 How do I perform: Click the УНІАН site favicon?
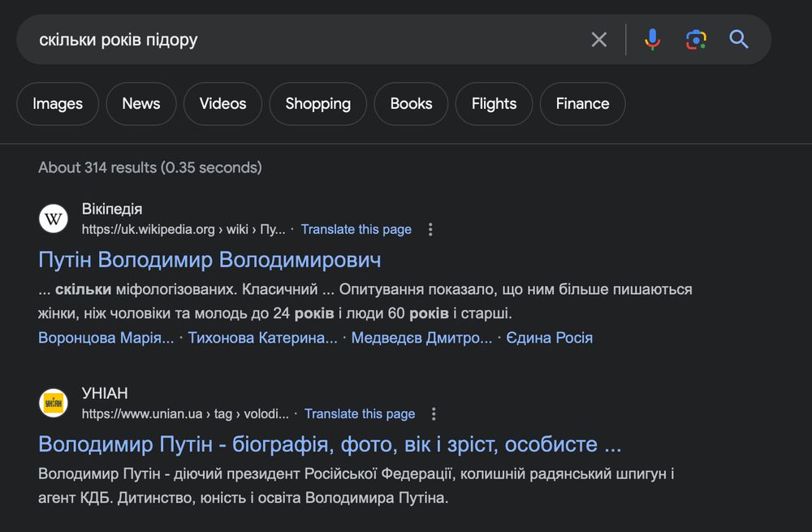click(x=54, y=403)
